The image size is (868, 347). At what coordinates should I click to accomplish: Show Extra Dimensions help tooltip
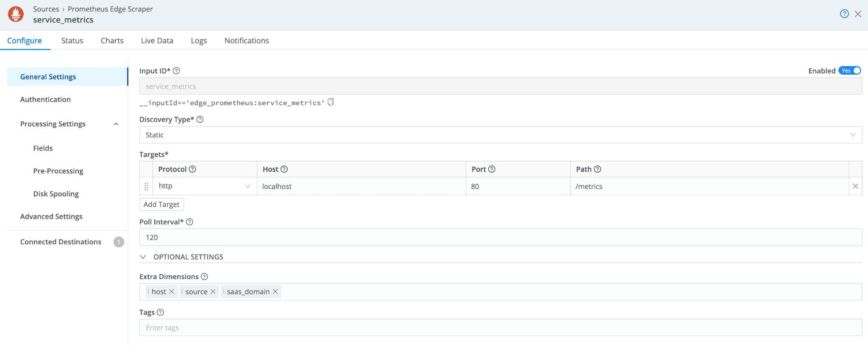204,277
